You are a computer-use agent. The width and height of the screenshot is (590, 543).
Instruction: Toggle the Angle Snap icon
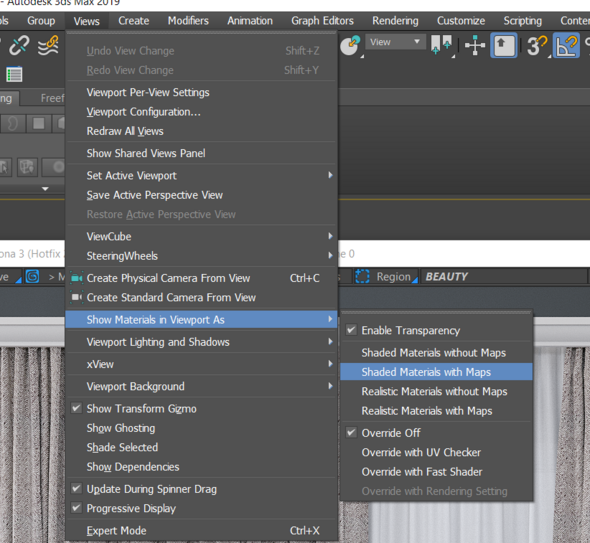566,46
